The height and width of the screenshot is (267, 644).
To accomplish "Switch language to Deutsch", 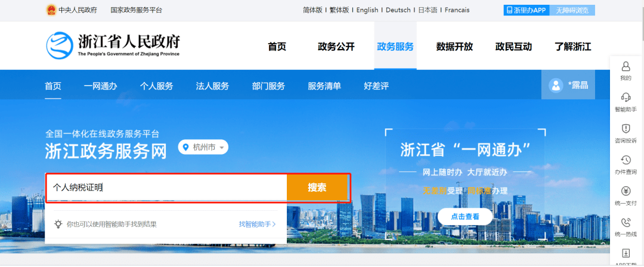I will 398,10.
